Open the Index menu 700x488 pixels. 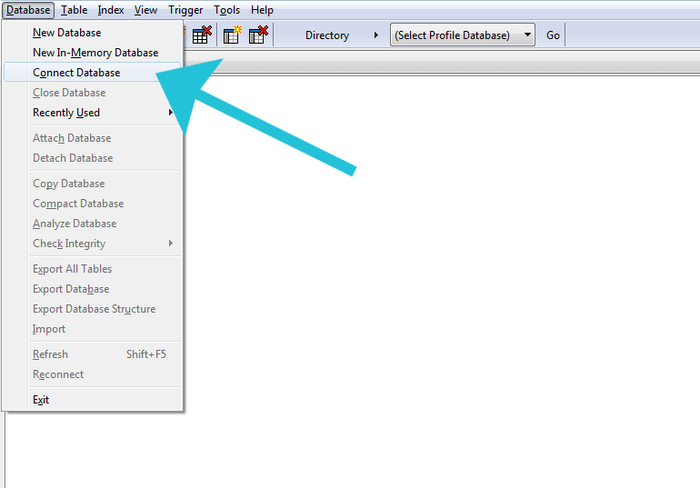[x=111, y=10]
